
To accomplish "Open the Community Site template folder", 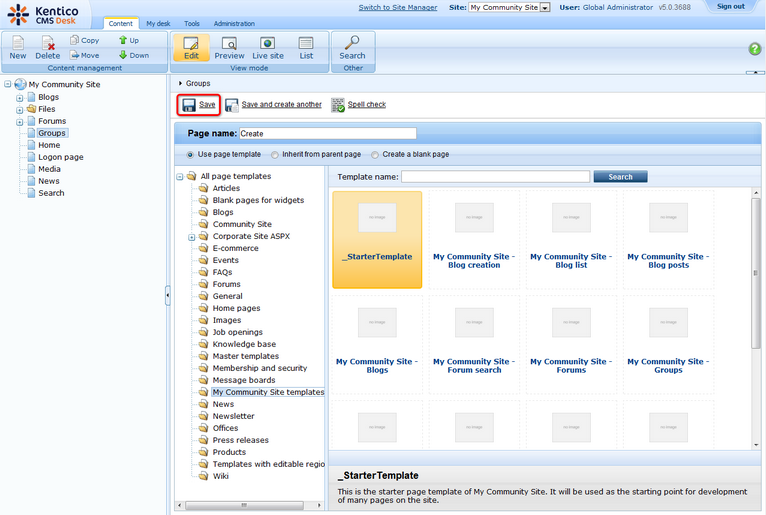I will point(242,224).
